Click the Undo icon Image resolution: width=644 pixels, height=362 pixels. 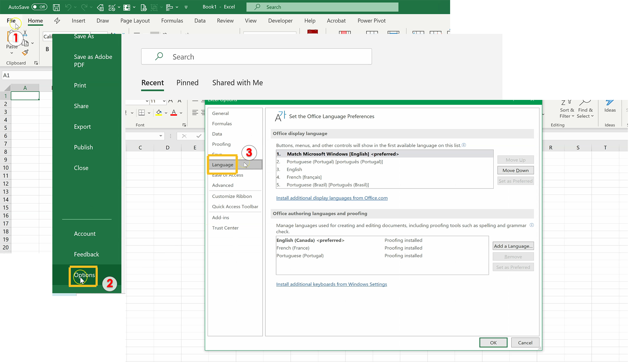tap(67, 7)
